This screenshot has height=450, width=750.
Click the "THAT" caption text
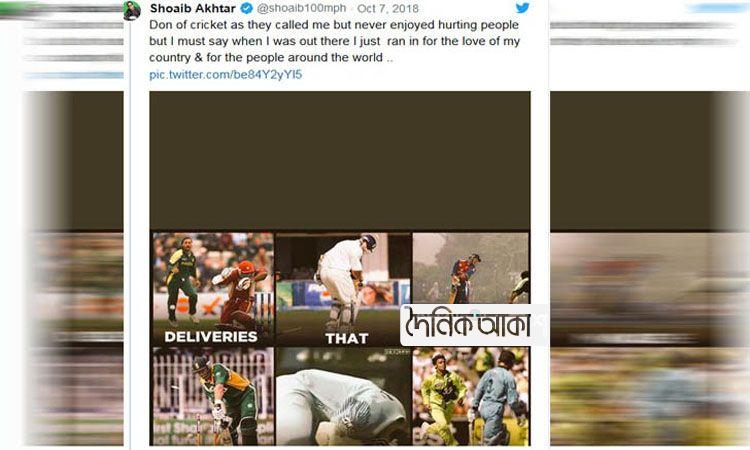347,339
